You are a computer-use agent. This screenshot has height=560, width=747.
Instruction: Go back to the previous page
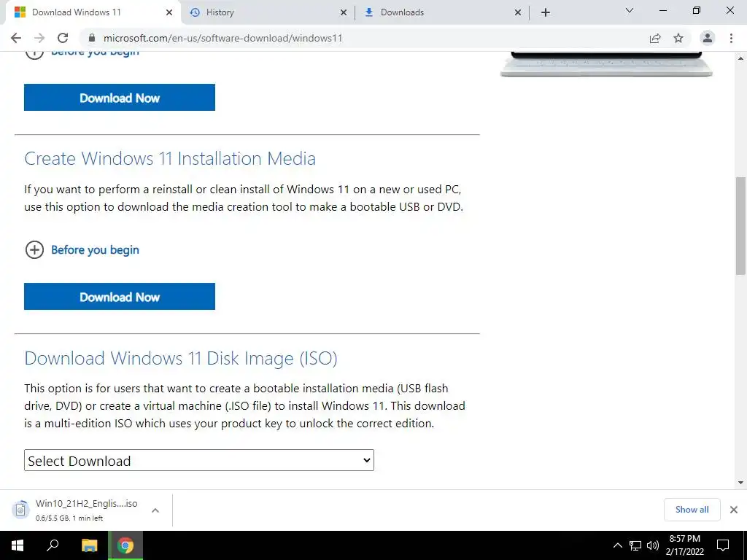click(x=16, y=38)
